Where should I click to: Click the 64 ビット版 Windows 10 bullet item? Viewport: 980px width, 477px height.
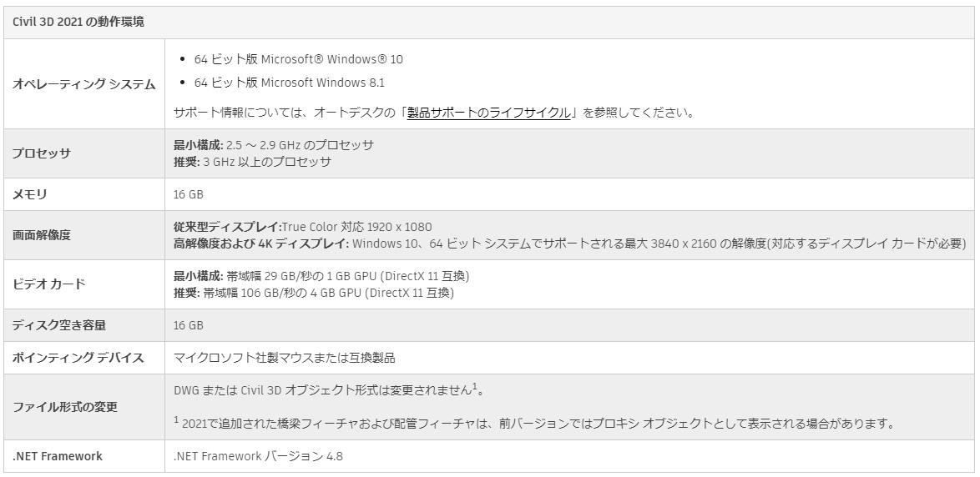click(298, 59)
